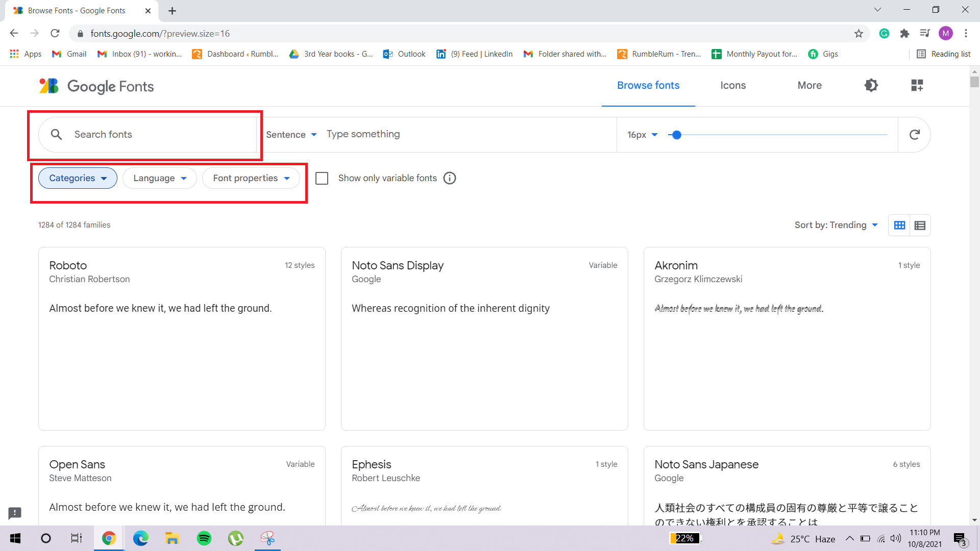The image size is (980, 551).
Task: Open the Chrome three-dot menu
Action: (x=966, y=34)
